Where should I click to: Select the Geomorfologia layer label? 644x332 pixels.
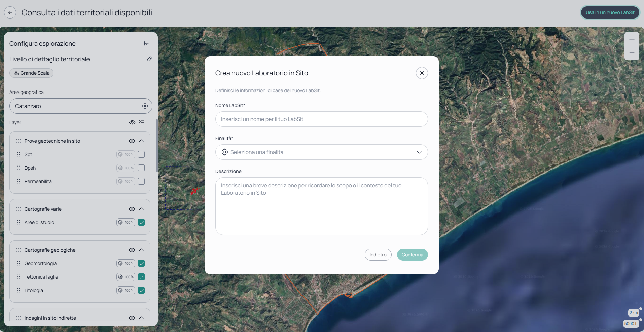point(40,263)
